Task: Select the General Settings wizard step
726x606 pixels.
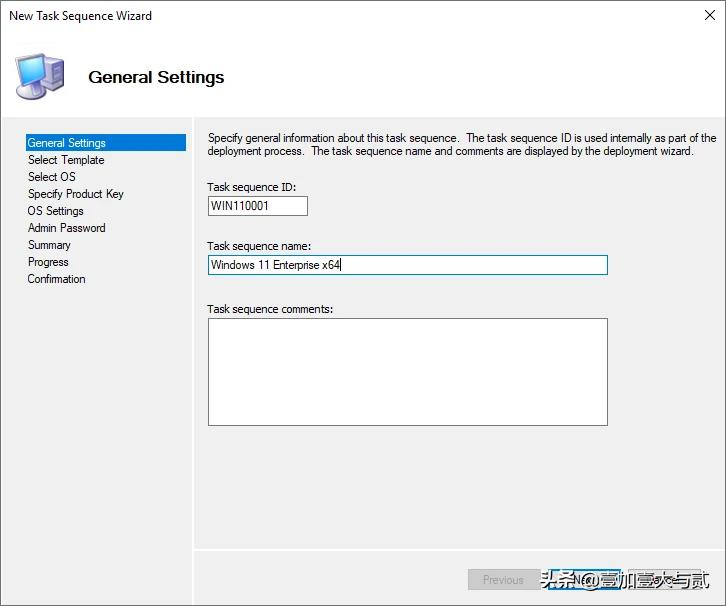Action: tap(106, 143)
